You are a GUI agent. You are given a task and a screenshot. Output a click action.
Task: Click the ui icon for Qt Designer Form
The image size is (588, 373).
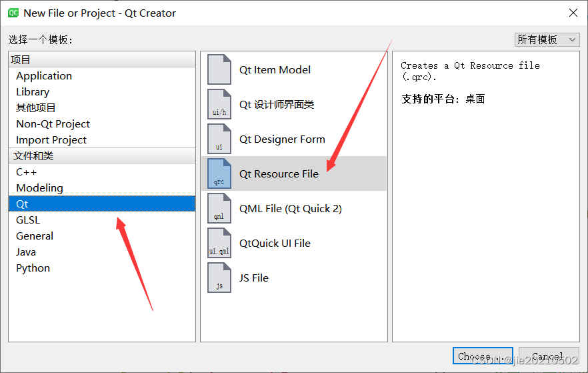click(219, 139)
